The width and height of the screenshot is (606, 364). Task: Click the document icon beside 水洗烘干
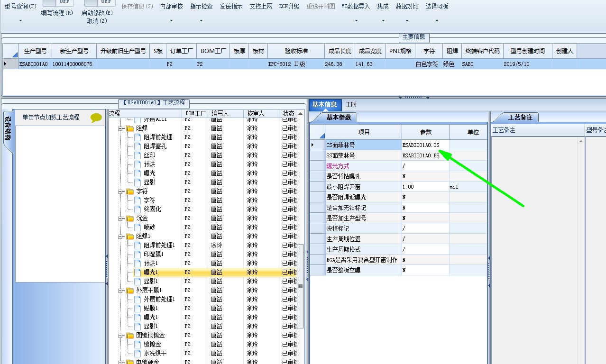(x=138, y=354)
